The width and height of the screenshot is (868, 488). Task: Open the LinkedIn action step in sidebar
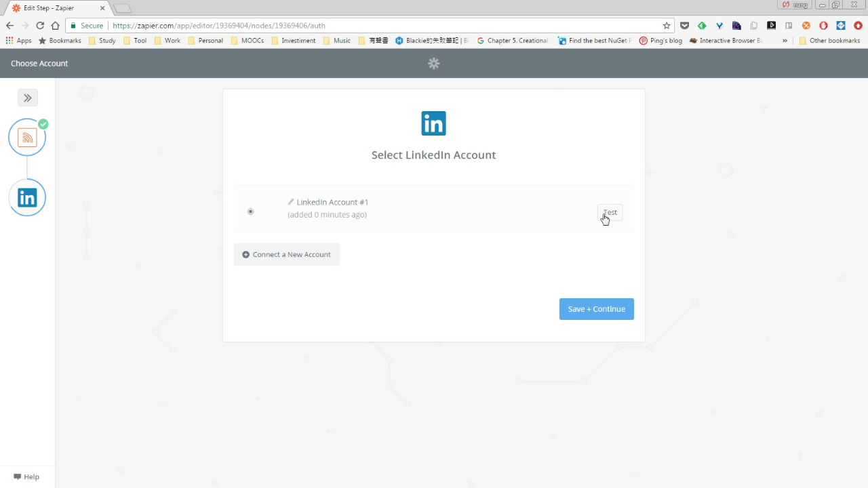point(27,198)
